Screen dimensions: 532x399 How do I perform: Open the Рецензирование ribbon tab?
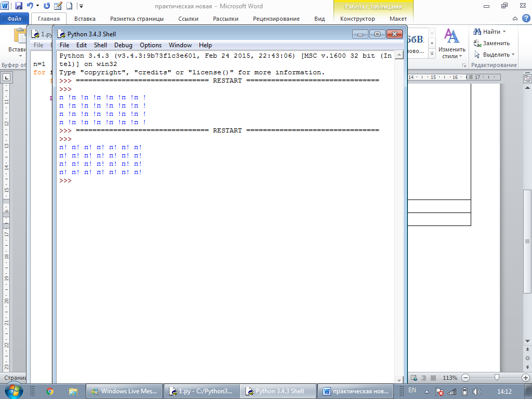coord(276,19)
